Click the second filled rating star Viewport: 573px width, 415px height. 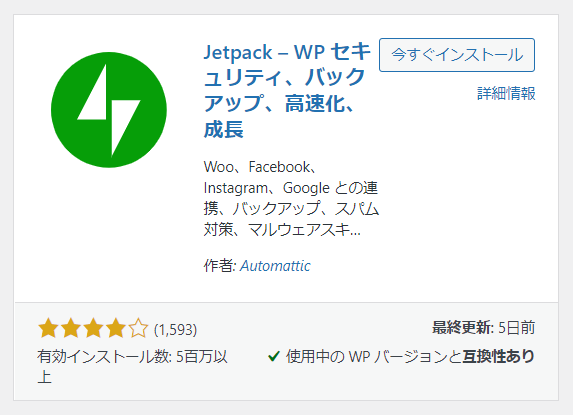71,328
